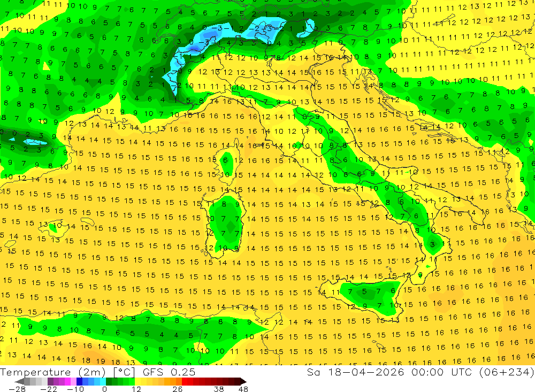
Task: Click the gray left arrow legend end
Action: tap(19, 382)
